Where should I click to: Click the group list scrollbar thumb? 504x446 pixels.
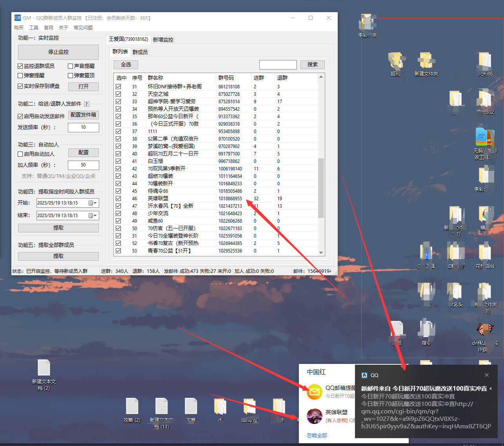coord(321,188)
